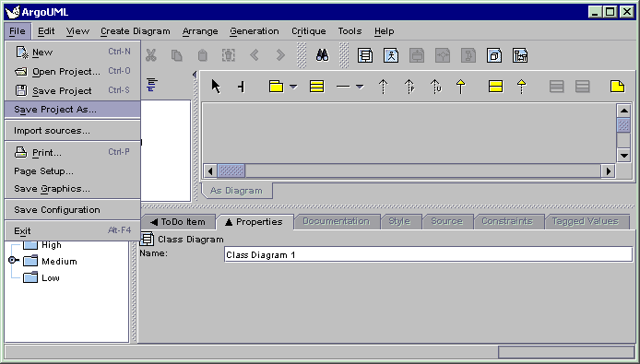
Task: Select the arrow pointer tool
Action: pyautogui.click(x=216, y=87)
